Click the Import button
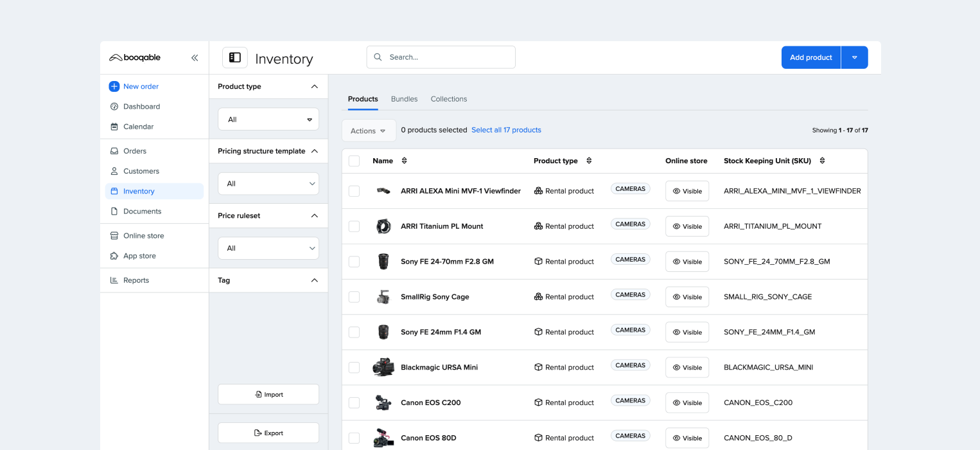 (268, 395)
